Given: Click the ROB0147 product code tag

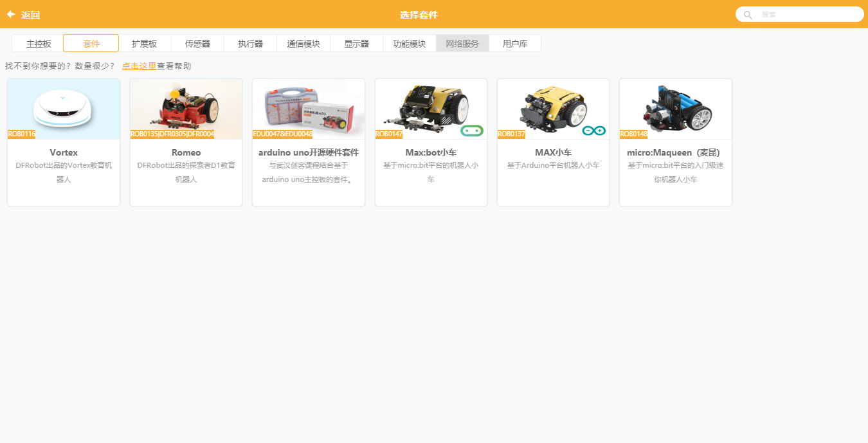Looking at the screenshot, I should [x=389, y=134].
